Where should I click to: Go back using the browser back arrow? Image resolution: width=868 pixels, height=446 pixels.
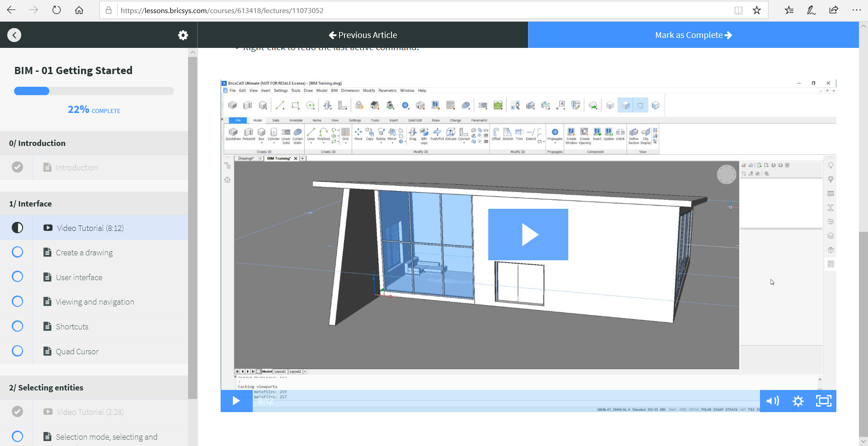(11, 10)
